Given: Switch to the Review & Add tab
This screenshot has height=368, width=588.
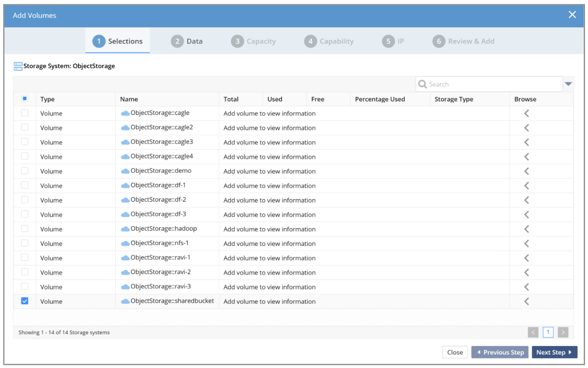Looking at the screenshot, I should [x=463, y=41].
